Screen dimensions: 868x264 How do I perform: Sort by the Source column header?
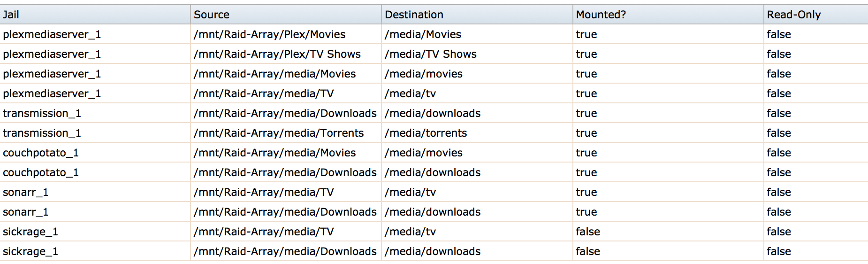coord(286,15)
